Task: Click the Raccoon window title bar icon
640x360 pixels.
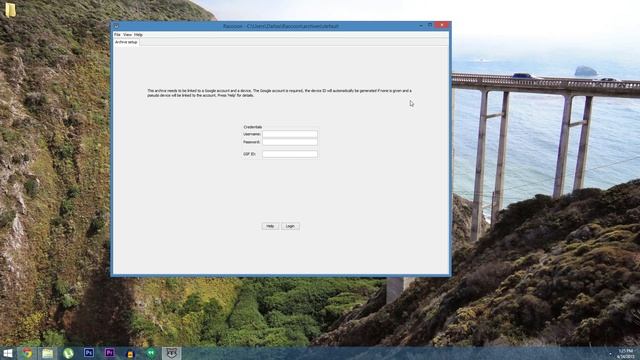Action: click(116, 26)
